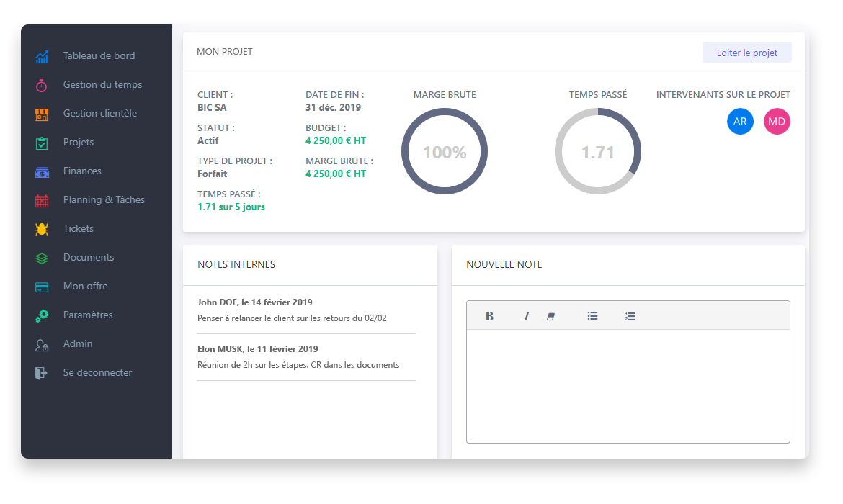
Task: Click the Tableau de bord chart icon
Action: click(x=42, y=56)
